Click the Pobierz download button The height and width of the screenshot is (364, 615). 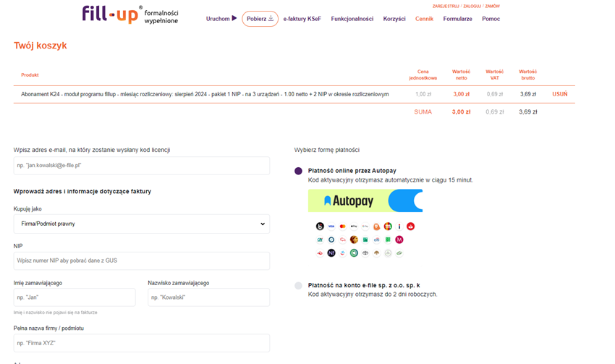coord(260,19)
